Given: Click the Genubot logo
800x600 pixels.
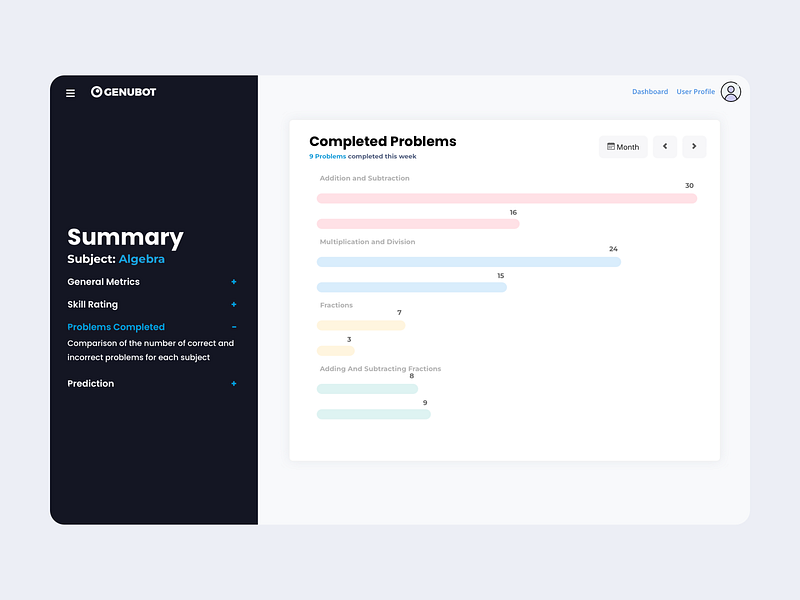Looking at the screenshot, I should pyautogui.click(x=123, y=92).
